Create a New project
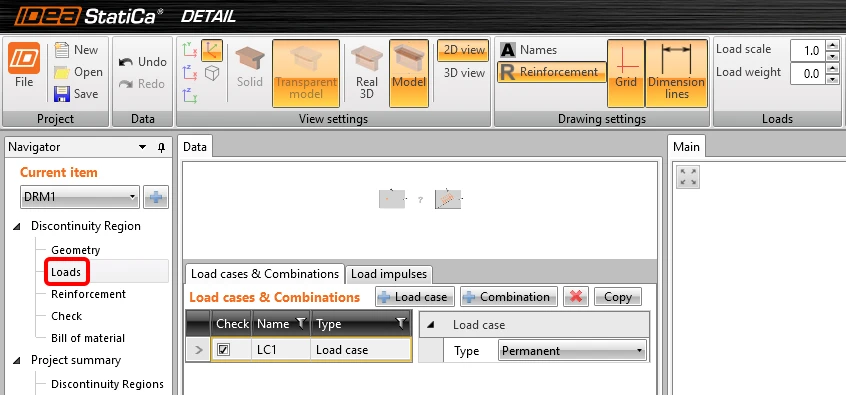 pos(77,50)
